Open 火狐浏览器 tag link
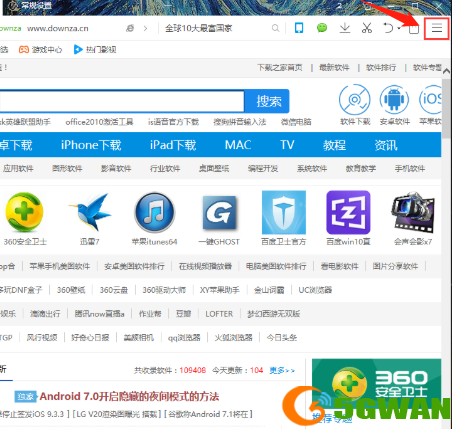 pos(233,338)
